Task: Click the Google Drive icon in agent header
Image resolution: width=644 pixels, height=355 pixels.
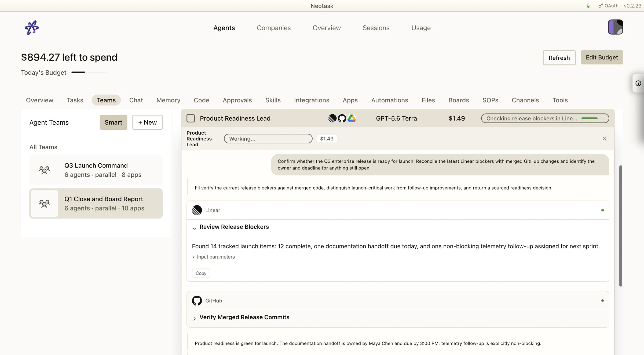Action: pos(352,118)
